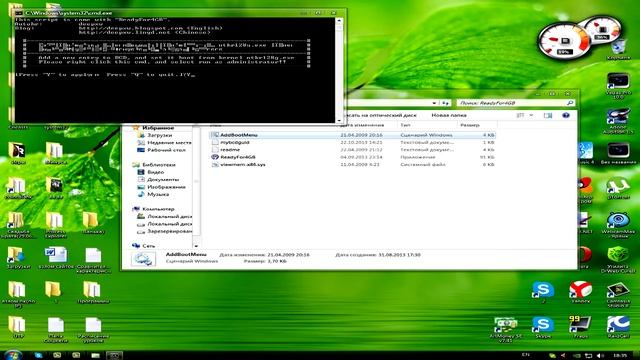
Task: Open the Windows Start button
Action: (x=13, y=355)
